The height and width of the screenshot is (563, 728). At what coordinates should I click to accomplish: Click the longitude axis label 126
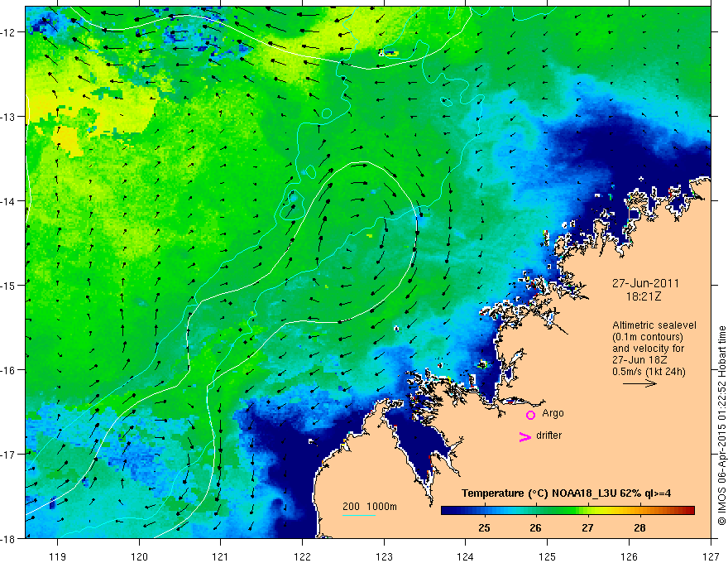(x=629, y=556)
